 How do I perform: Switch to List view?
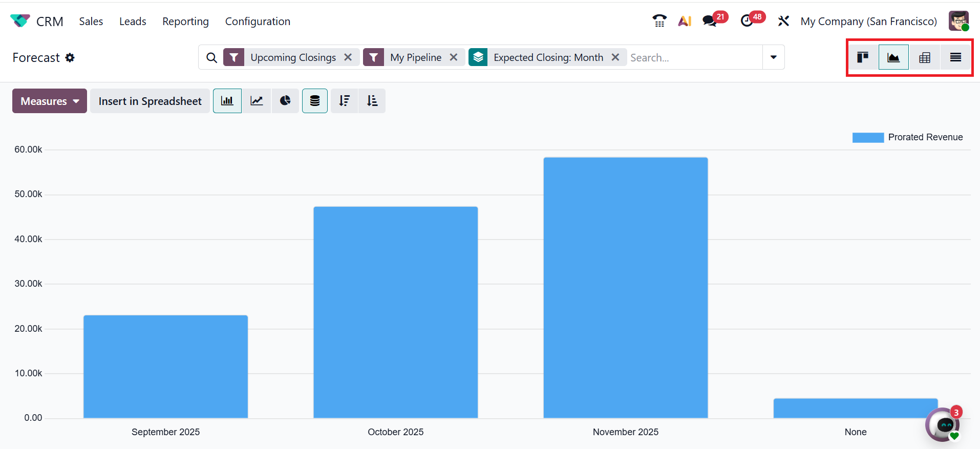pos(955,57)
